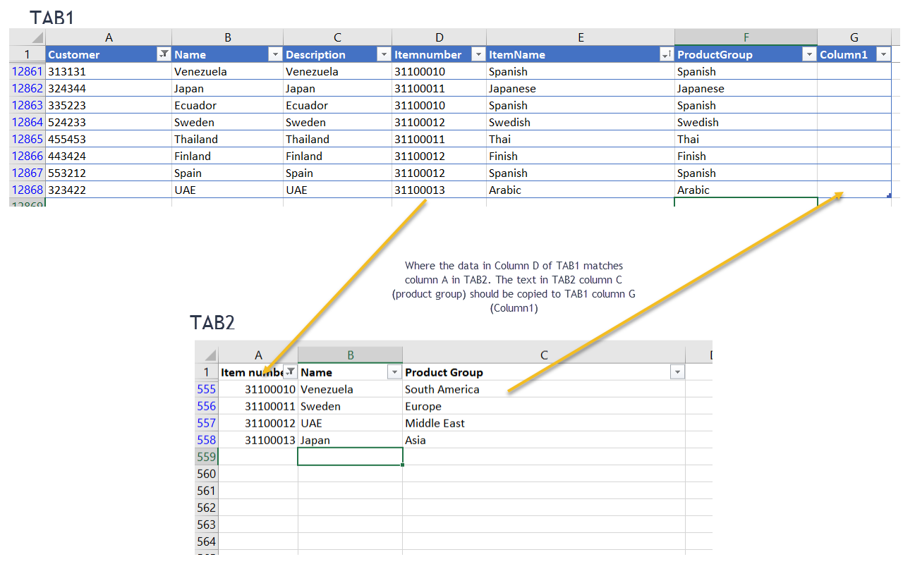
Task: Click the Asia cell in TAB2
Action: click(x=544, y=440)
